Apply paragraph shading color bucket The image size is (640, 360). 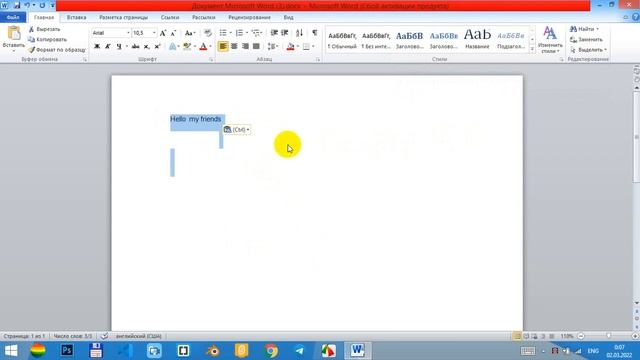point(290,47)
